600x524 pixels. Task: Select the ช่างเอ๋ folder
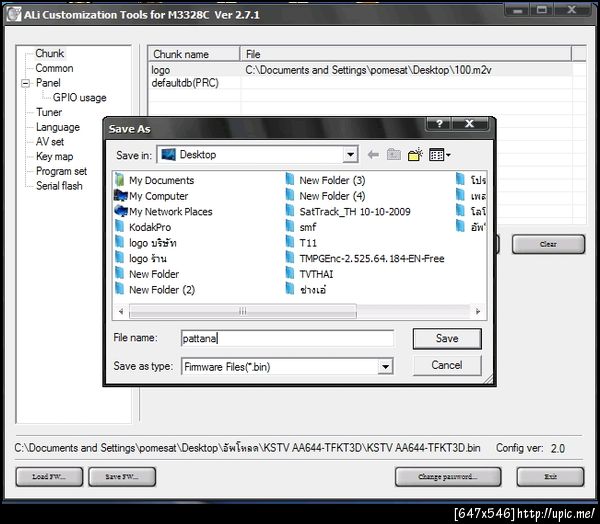[x=306, y=290]
